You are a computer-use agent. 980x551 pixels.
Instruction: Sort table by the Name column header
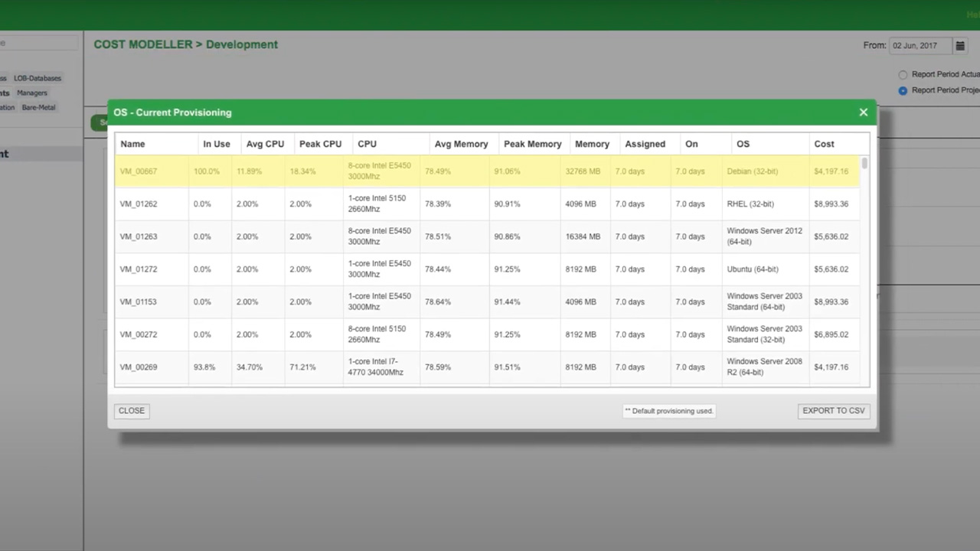tap(132, 144)
